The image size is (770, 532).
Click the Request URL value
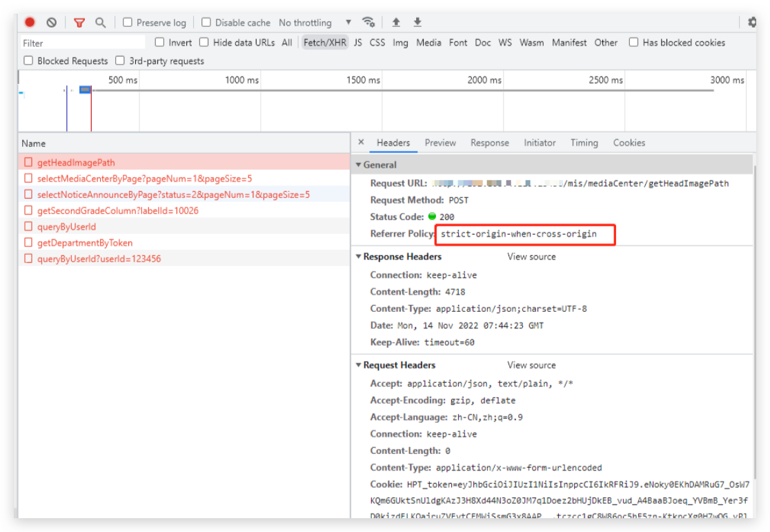(x=580, y=184)
